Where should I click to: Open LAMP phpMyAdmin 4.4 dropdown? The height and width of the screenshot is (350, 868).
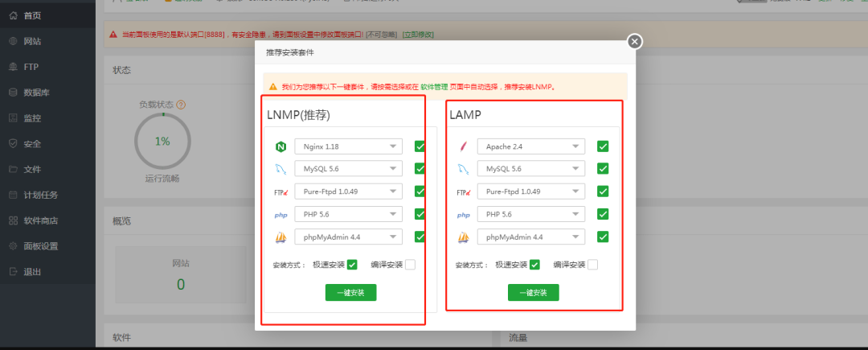(x=531, y=237)
